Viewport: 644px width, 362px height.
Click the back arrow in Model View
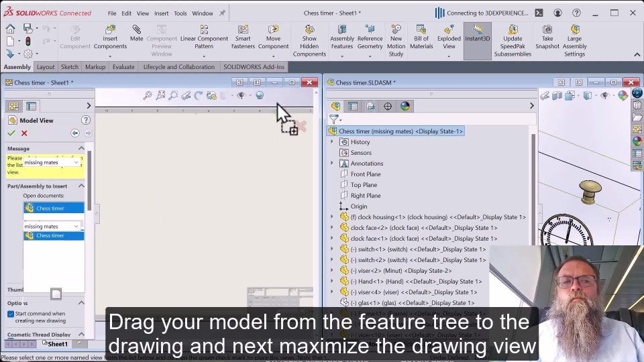[x=74, y=133]
